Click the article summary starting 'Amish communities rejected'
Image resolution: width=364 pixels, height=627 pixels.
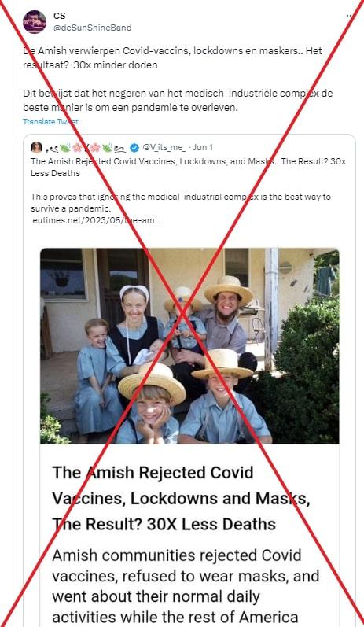coord(186,586)
